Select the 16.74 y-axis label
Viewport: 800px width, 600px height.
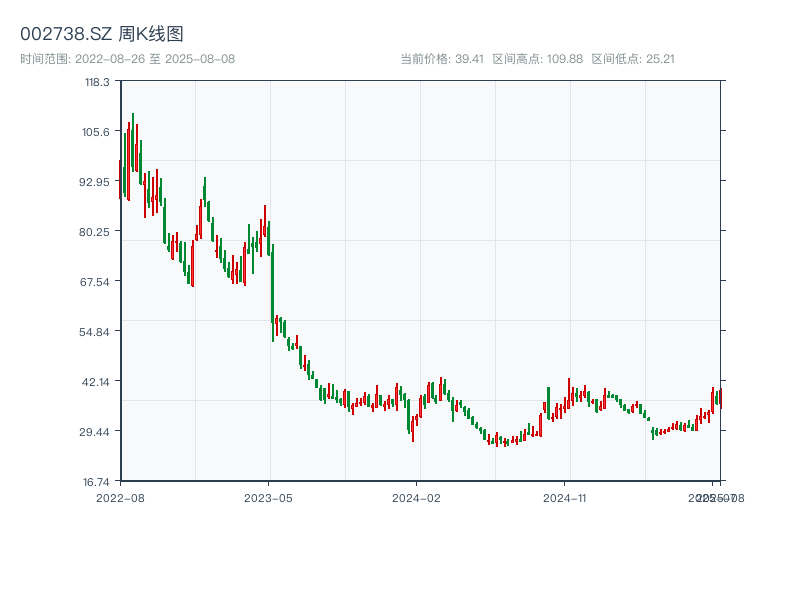pyautogui.click(x=96, y=482)
